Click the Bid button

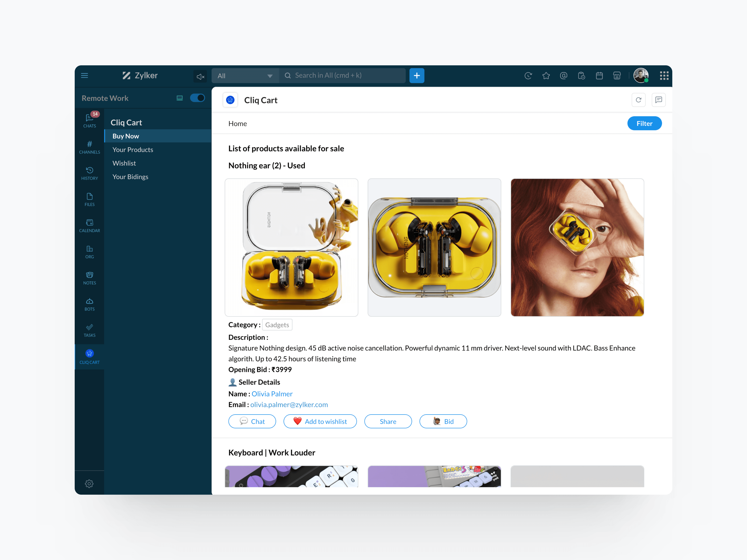(x=443, y=421)
